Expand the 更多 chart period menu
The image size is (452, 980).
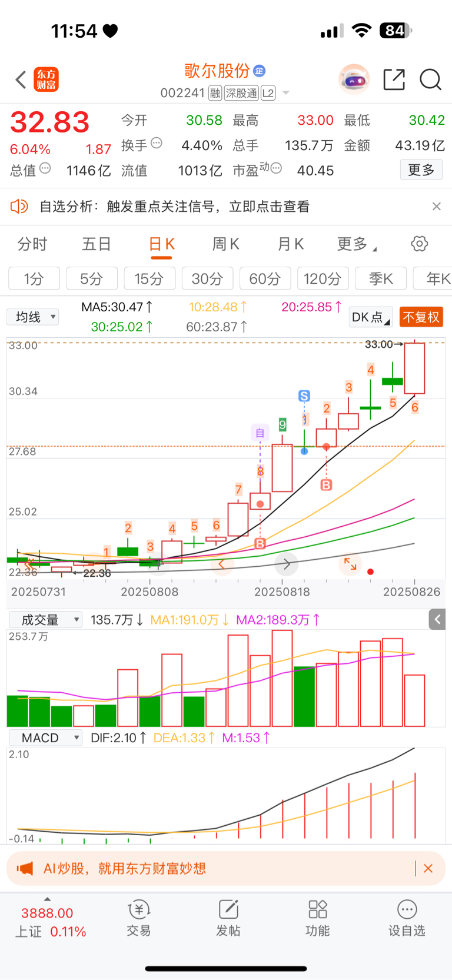tap(357, 244)
